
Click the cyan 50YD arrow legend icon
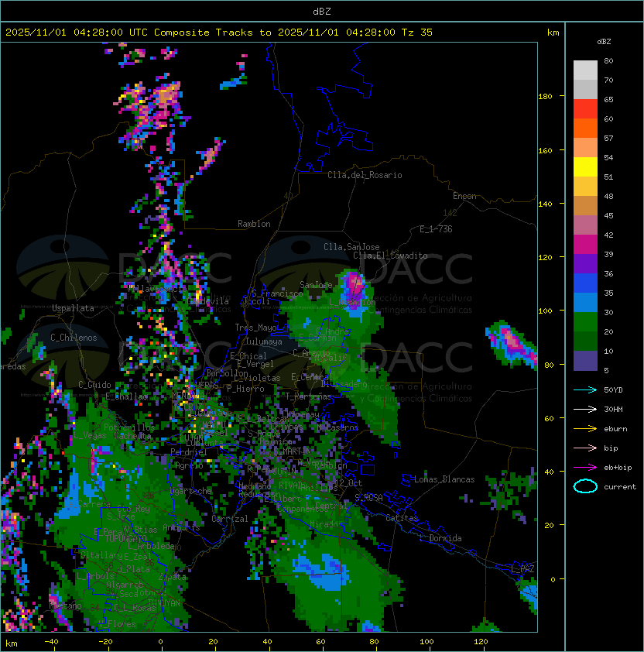tap(585, 389)
